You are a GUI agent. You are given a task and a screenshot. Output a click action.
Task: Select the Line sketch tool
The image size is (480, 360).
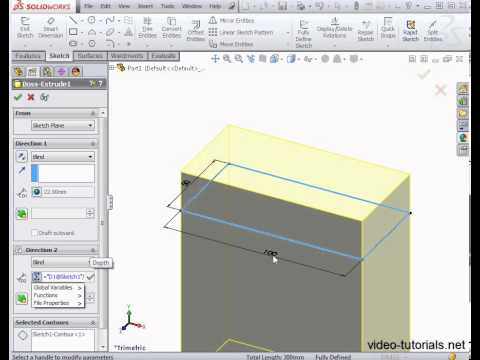[73, 21]
